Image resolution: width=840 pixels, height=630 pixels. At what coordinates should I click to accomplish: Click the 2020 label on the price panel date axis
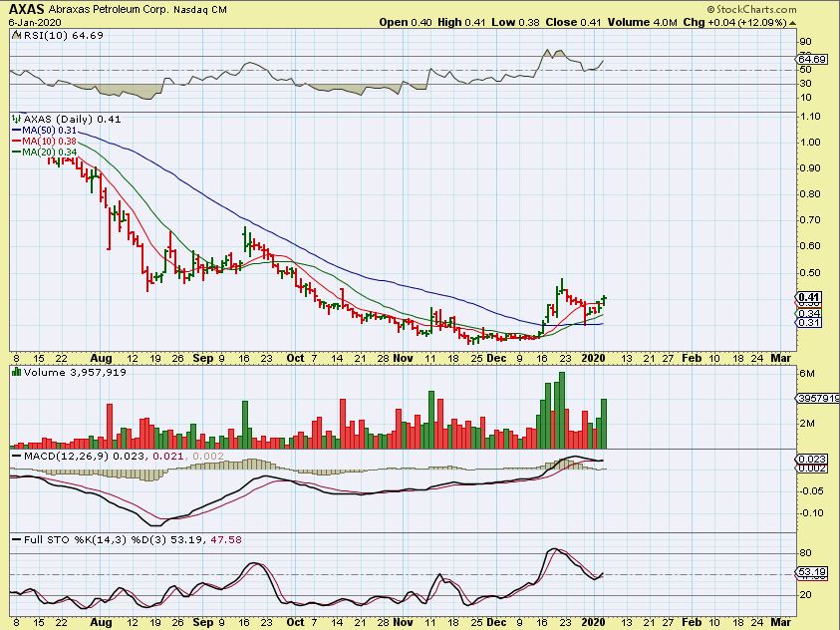pos(594,359)
